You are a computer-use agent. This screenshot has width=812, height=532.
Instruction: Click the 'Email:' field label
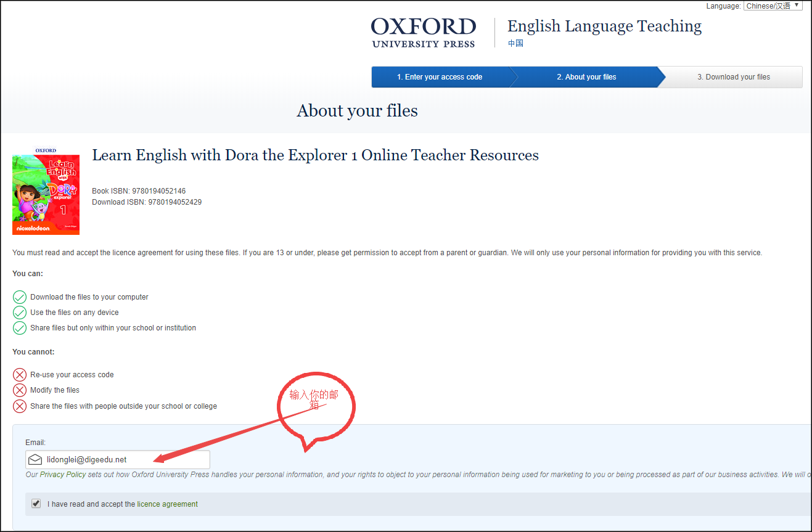click(36, 443)
